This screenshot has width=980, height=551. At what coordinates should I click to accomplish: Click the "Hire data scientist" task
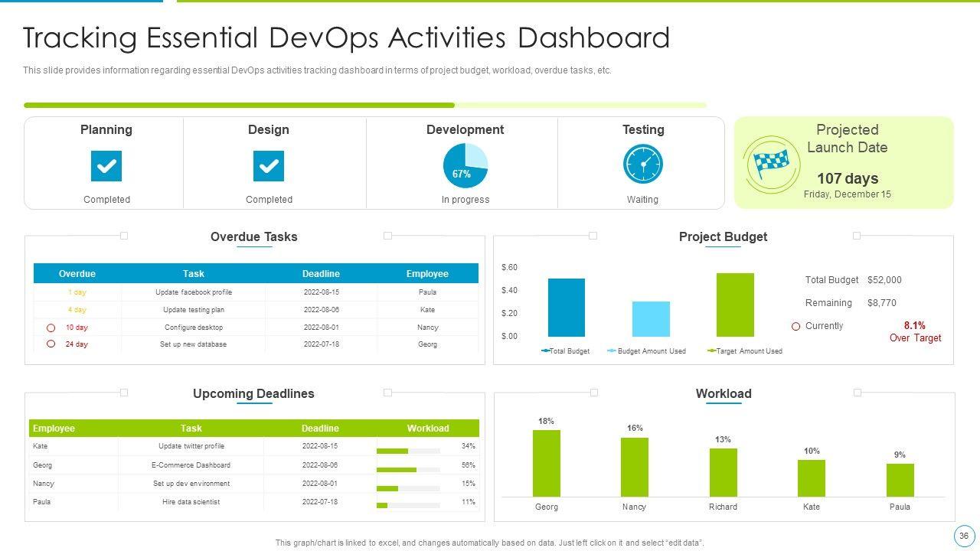191,502
